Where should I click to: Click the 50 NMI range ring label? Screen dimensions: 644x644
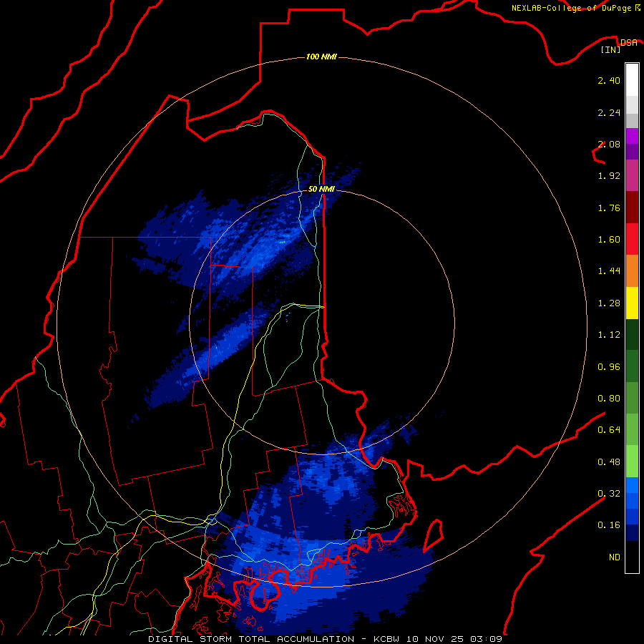(x=321, y=189)
